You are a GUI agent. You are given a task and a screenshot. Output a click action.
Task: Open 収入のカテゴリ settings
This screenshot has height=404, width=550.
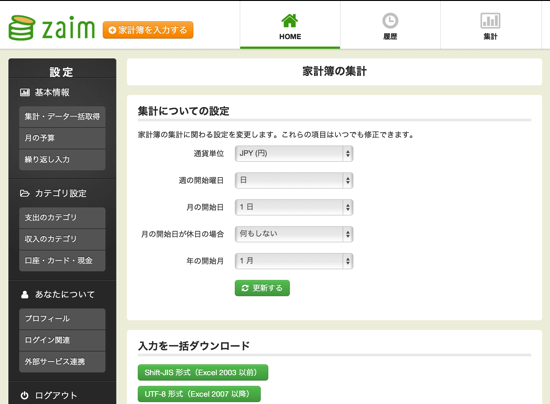pyautogui.click(x=62, y=239)
